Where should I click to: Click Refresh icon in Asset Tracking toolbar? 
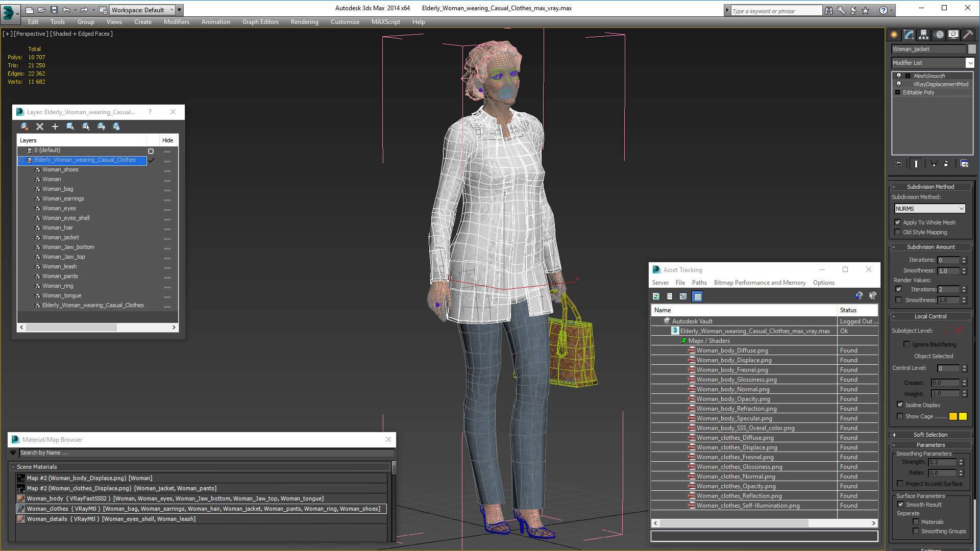[x=656, y=296]
